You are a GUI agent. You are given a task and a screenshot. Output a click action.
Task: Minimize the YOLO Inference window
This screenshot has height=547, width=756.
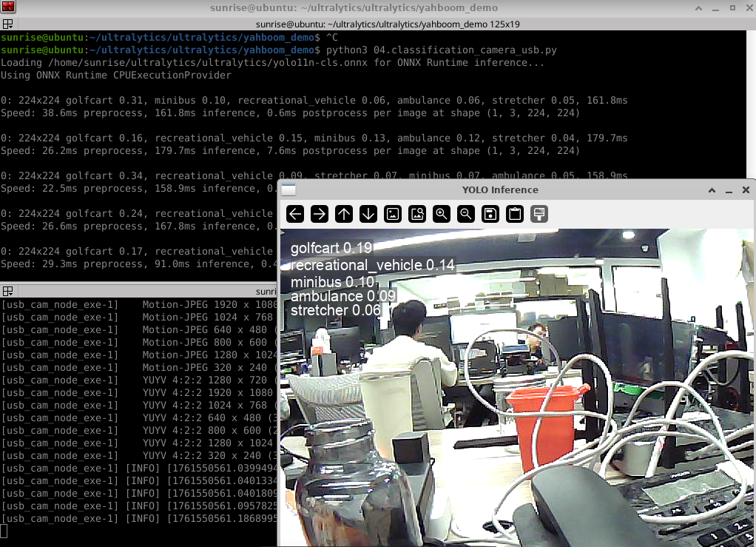tap(729, 190)
